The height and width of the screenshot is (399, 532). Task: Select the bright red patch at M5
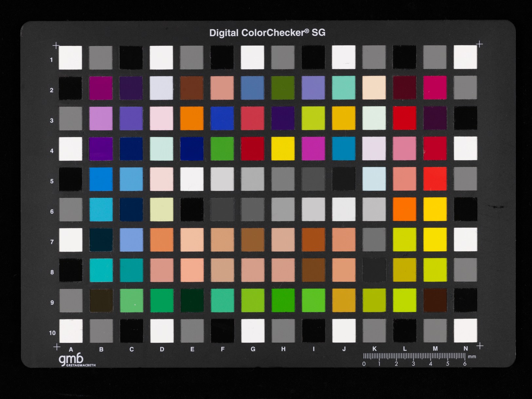pos(435,179)
